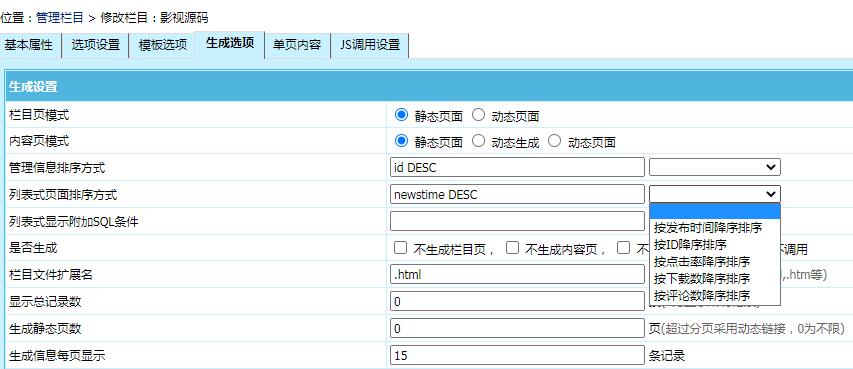The height and width of the screenshot is (369, 853).
Task: Click the 列表式页面排序方式 label
Action: pyautogui.click(x=63, y=194)
